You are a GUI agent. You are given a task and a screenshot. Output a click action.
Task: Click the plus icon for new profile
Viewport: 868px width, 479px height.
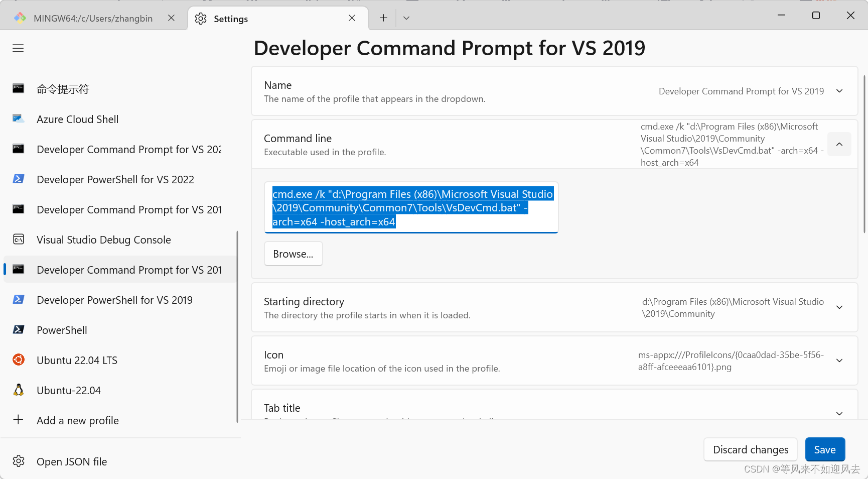tap(18, 419)
